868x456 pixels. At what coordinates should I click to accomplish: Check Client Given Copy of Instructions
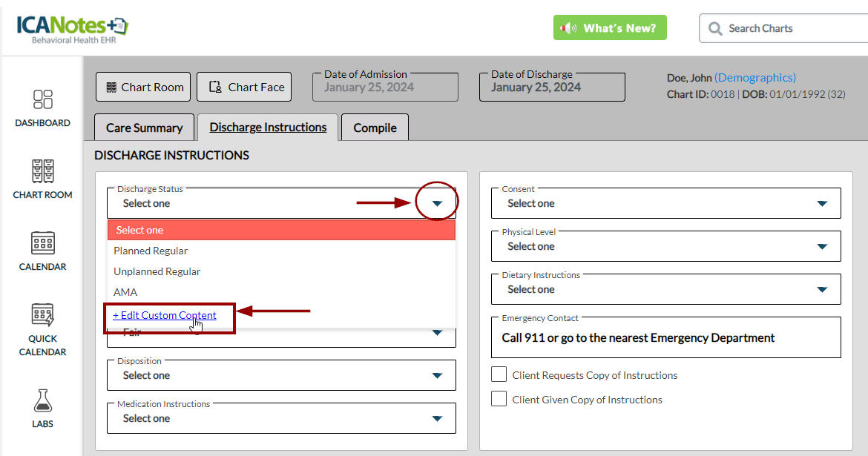coord(499,399)
